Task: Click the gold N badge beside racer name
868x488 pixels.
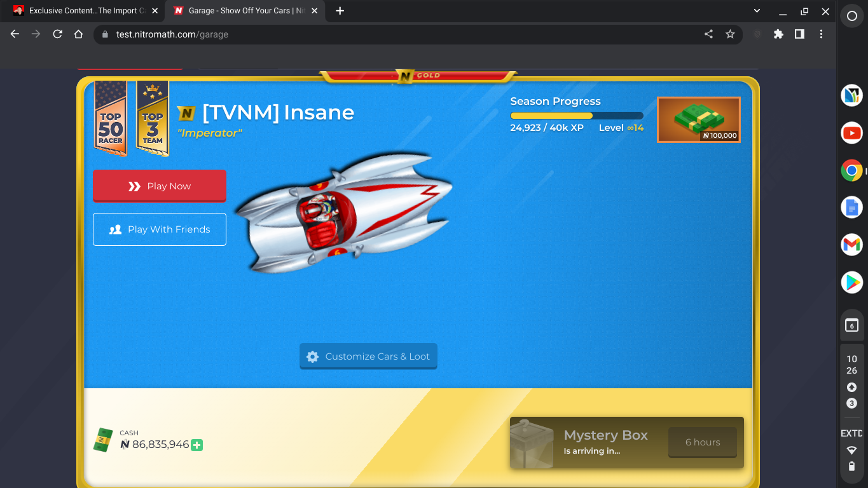Action: [x=186, y=113]
